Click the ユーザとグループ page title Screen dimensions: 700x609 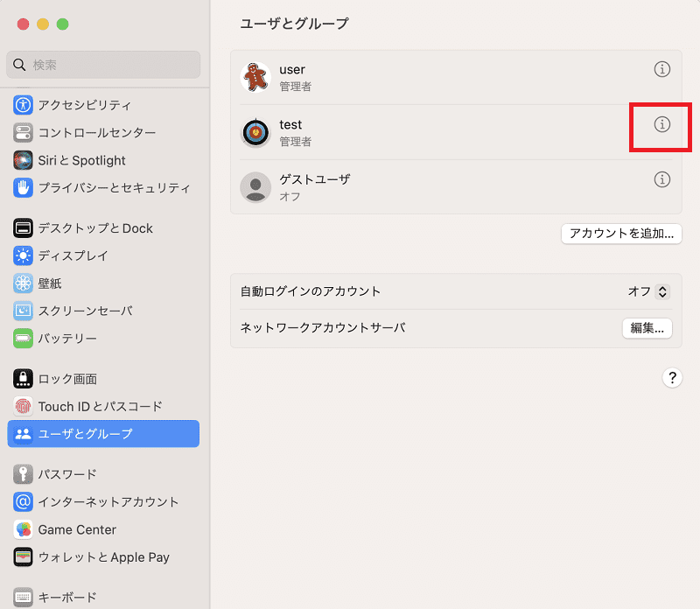click(294, 24)
